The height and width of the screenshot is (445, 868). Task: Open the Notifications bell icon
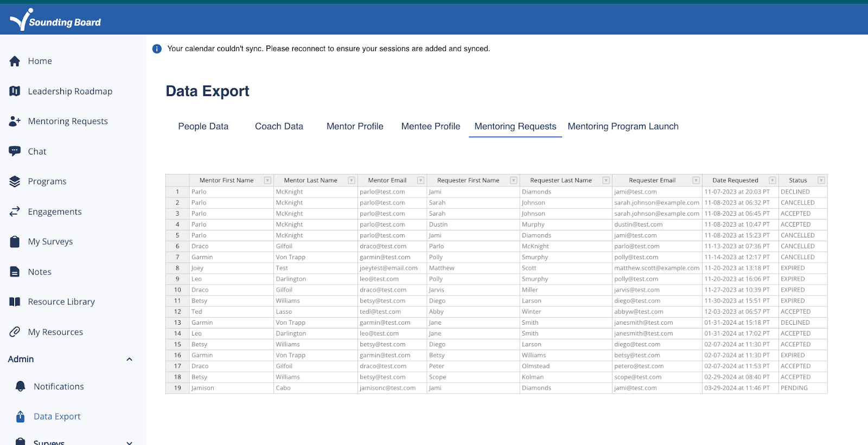click(21, 386)
